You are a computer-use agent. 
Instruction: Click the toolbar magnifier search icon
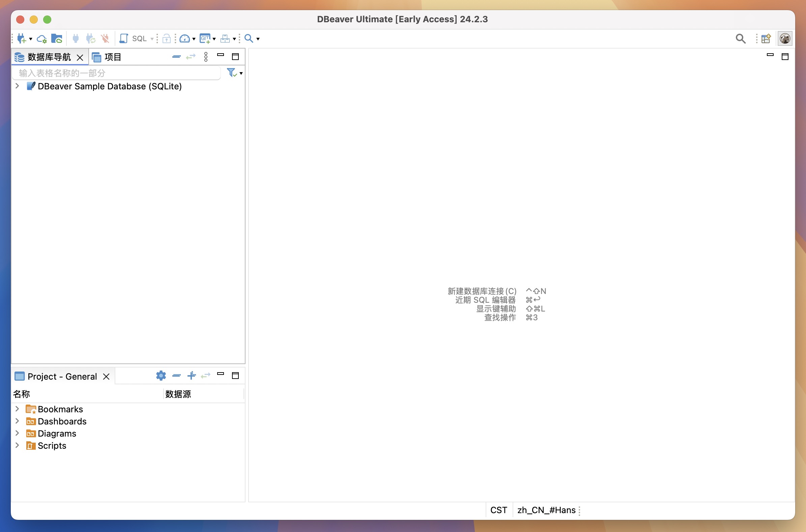click(249, 38)
